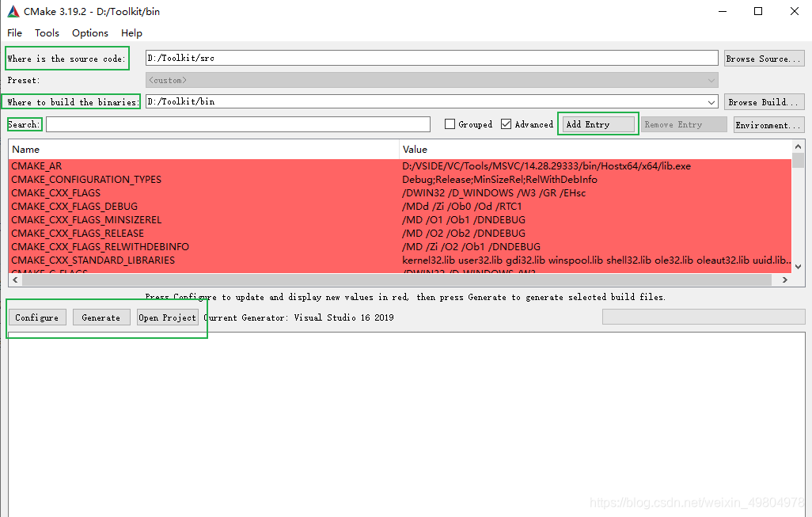Click the Add Entry button
Image resolution: width=812 pixels, height=517 pixels.
pos(598,124)
